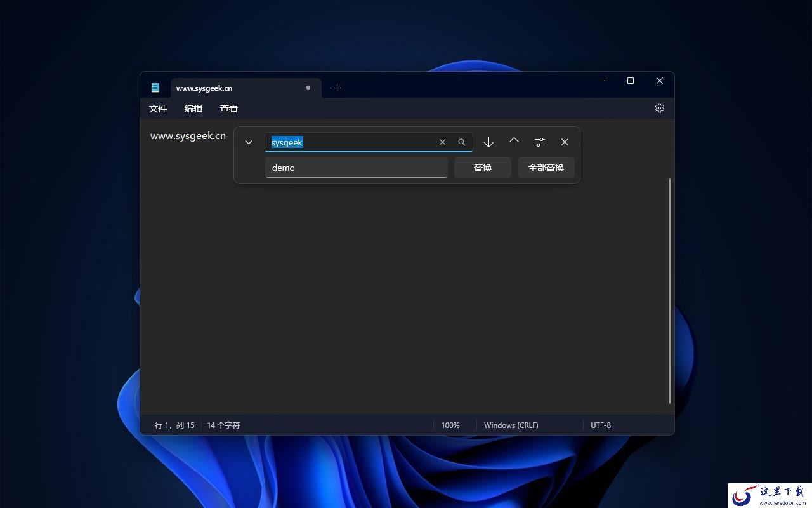Click the vertical scrollbar of the editor

tap(670, 291)
